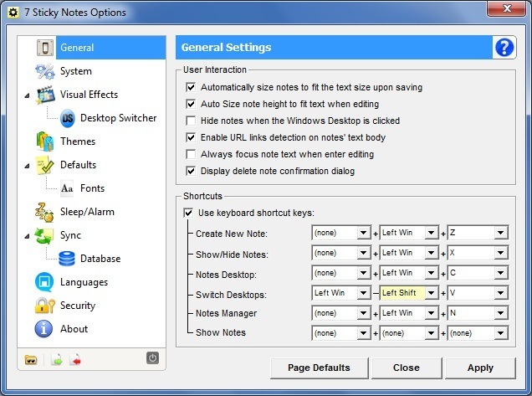The width and height of the screenshot is (532, 396).
Task: Toggle automatically size notes upon saving
Action: (x=191, y=87)
